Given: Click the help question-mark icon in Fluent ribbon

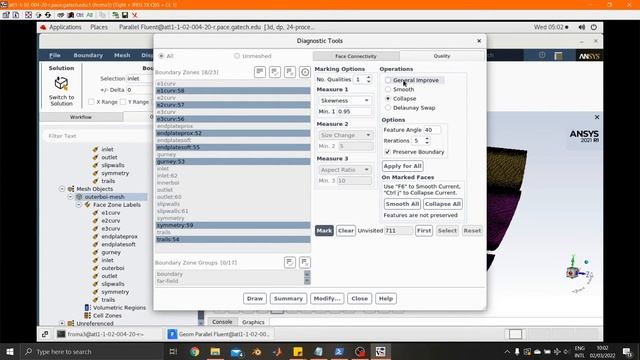Looking at the screenshot, I should tap(542, 55).
